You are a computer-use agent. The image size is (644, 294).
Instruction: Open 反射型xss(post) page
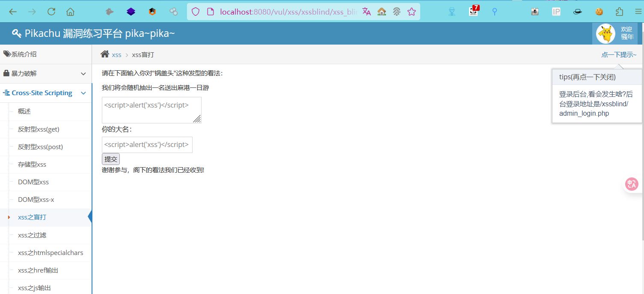40,147
